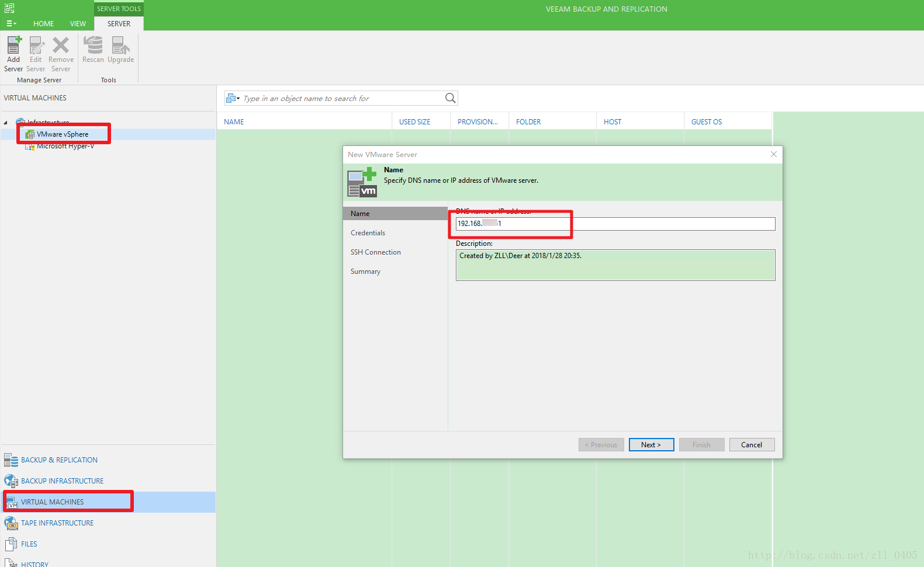Select the SERVER ribbon tab

point(119,23)
